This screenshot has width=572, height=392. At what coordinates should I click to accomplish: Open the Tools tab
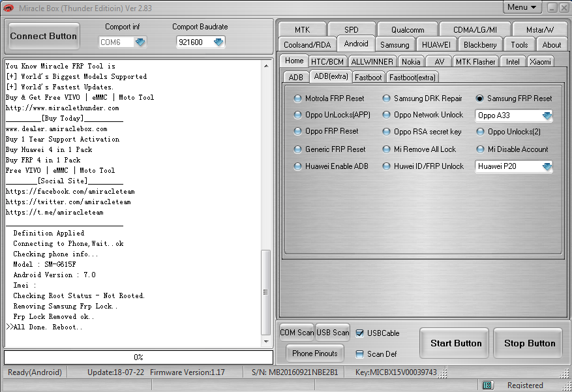[519, 44]
